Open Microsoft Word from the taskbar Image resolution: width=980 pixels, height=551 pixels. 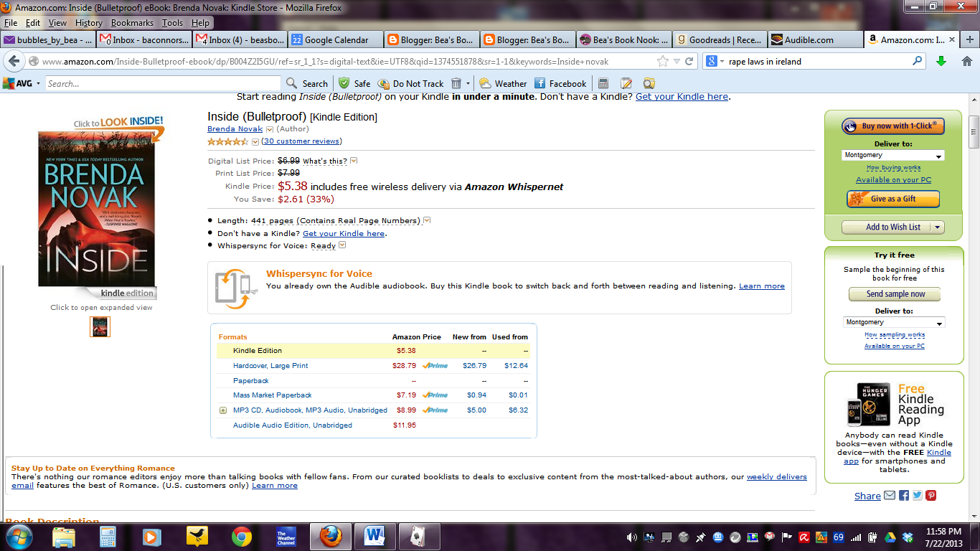tap(375, 536)
